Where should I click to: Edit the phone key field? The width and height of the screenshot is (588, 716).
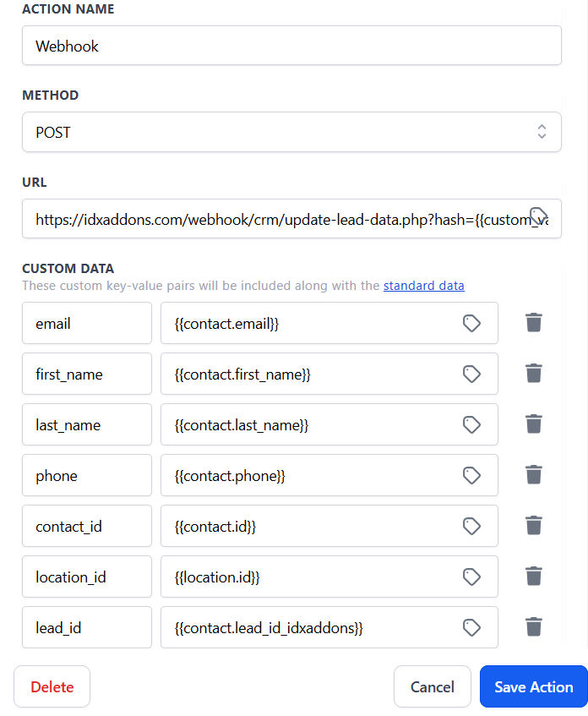(x=87, y=475)
